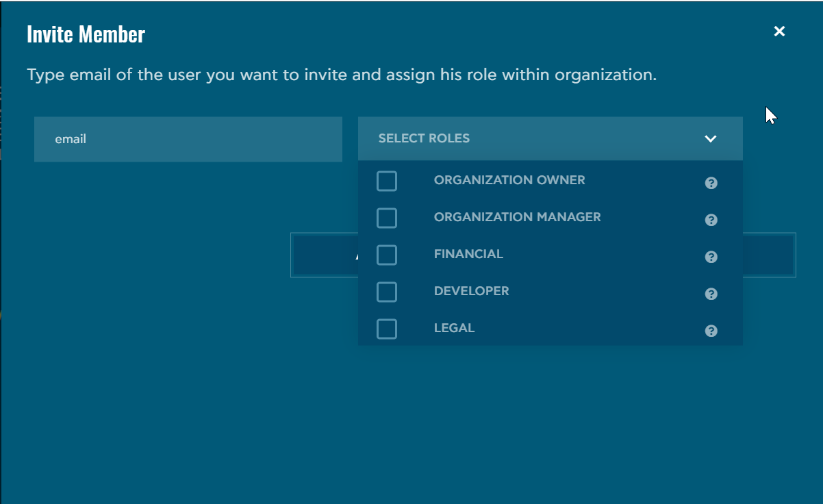
Task: Pick the Financial option label
Action: point(468,254)
